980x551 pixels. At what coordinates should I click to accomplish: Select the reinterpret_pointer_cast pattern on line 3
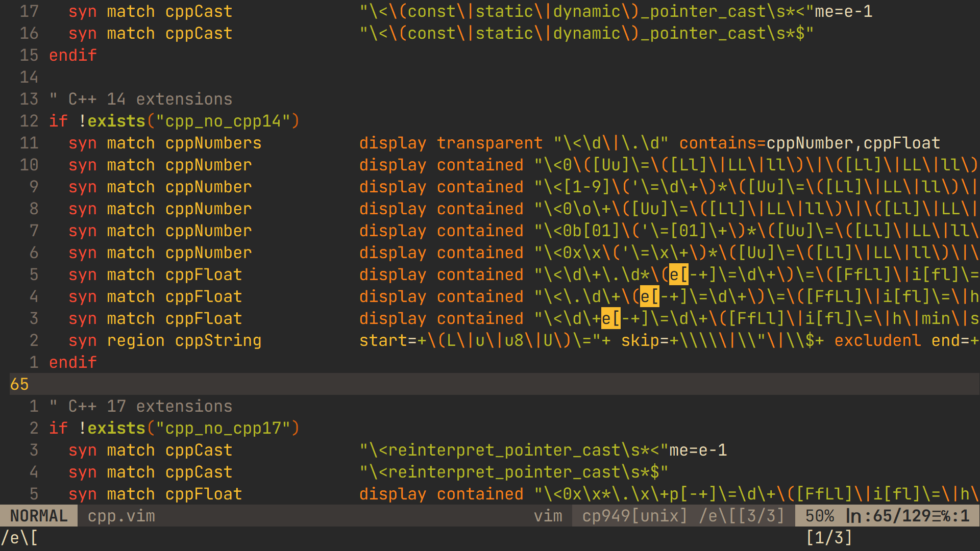pos(505,450)
